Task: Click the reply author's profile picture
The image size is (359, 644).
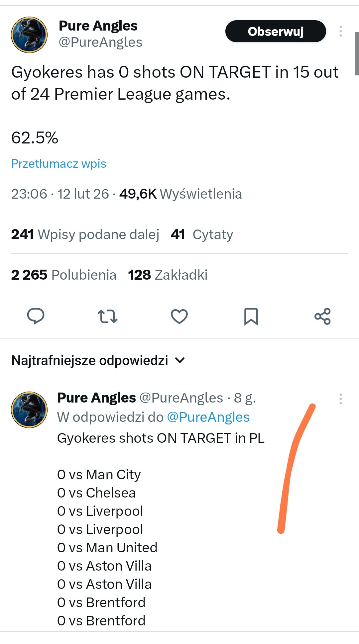Action: [x=29, y=410]
